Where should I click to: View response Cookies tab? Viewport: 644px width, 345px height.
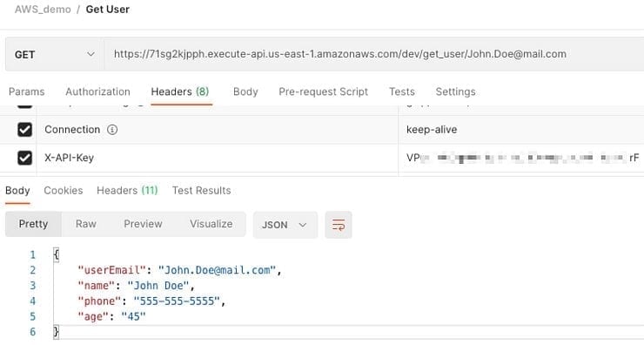[64, 191]
